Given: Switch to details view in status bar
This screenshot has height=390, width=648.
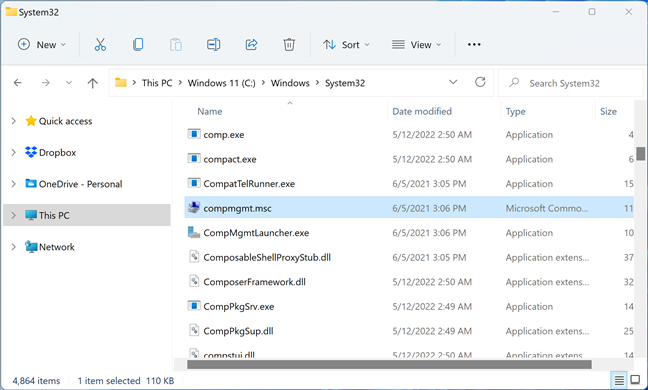Looking at the screenshot, I should [619, 380].
